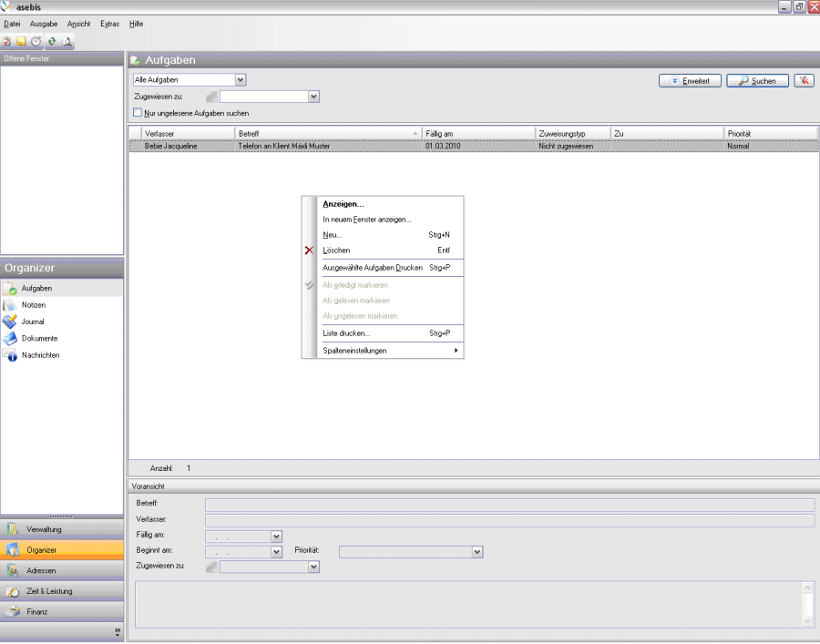Screen dimensions: 820x644
Task: Select Dokumente in the Organizer list
Action: (x=39, y=338)
